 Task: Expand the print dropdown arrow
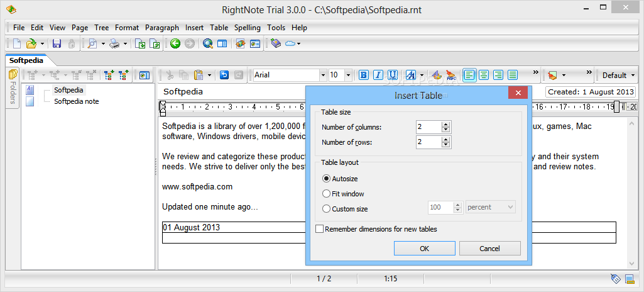coord(125,43)
